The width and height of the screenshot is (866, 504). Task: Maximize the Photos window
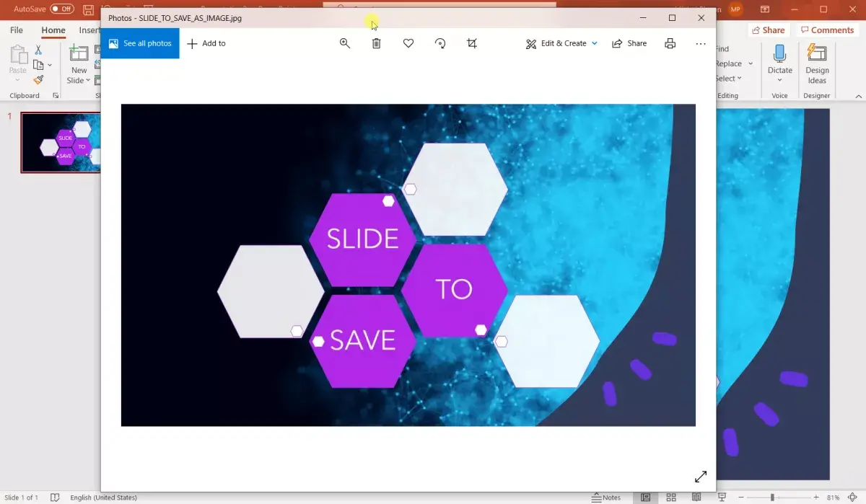tap(673, 18)
